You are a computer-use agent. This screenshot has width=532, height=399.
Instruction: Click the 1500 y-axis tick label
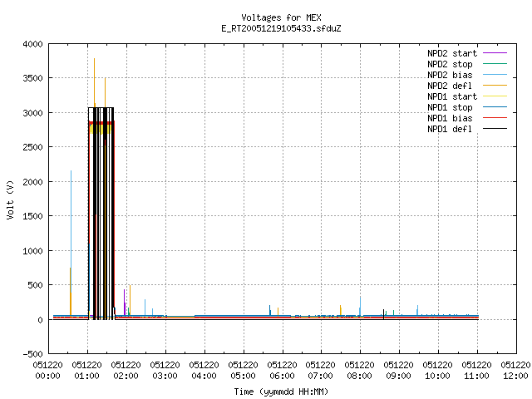coord(33,216)
